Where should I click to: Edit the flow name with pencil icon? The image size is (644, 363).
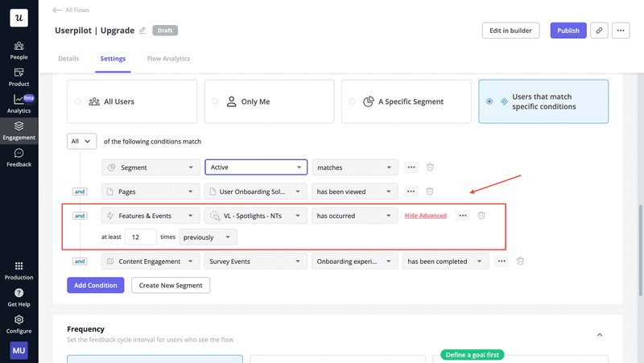click(142, 31)
